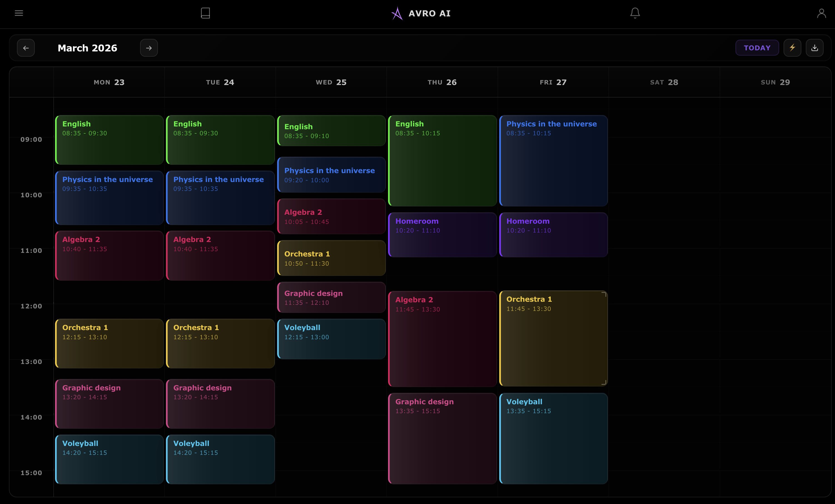Open Wednesday's Voleyball event at 12:15
The height and width of the screenshot is (504, 835).
(331, 338)
